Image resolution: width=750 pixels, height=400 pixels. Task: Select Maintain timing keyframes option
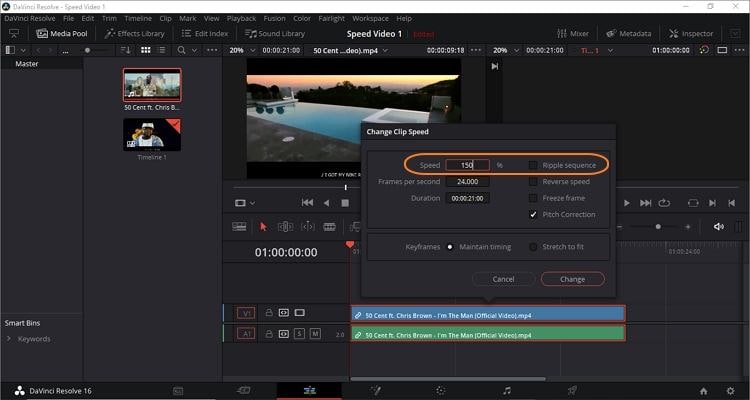point(450,247)
